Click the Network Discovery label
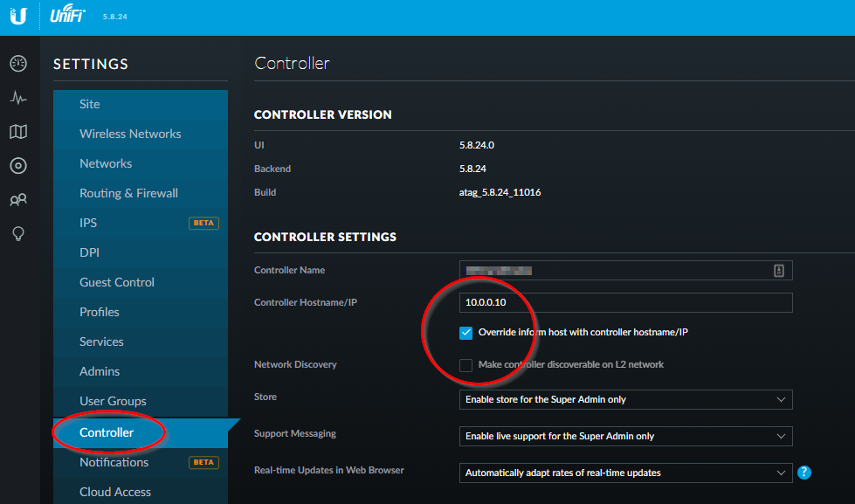 click(295, 365)
